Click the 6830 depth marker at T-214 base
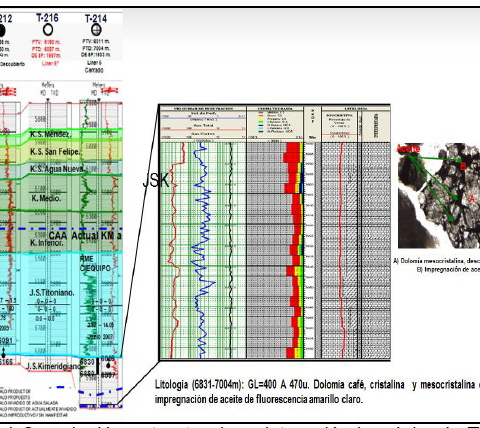The image size is (480, 428). coord(87,361)
